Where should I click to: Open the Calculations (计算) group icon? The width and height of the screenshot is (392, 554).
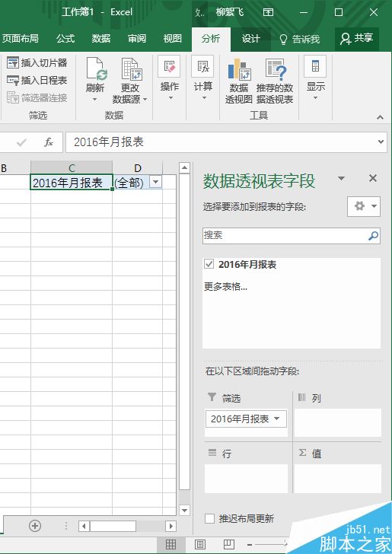pyautogui.click(x=202, y=66)
